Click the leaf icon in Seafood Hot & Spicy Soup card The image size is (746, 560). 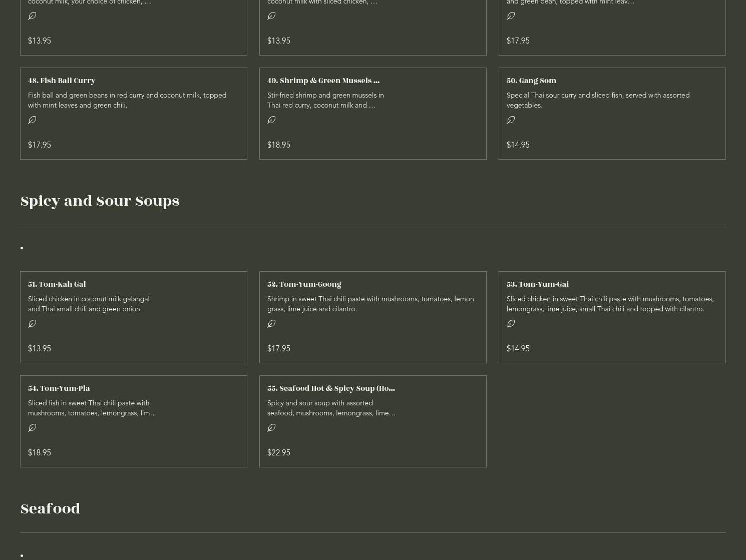point(271,428)
